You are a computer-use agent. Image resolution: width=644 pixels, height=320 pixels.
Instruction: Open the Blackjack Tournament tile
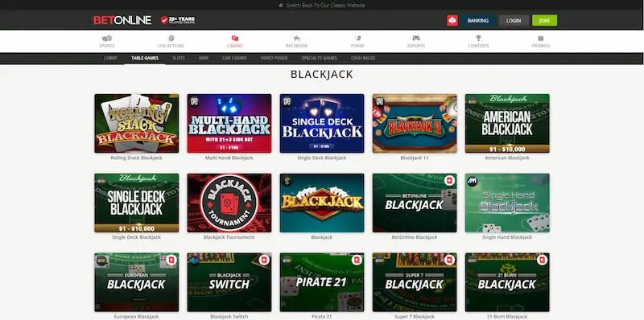(x=229, y=203)
